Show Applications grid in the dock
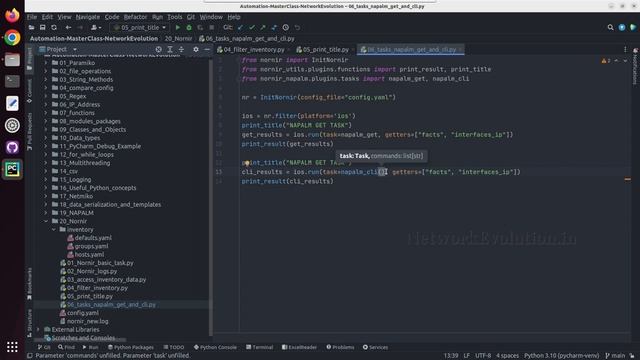The width and height of the screenshot is (640, 360). 12,347
